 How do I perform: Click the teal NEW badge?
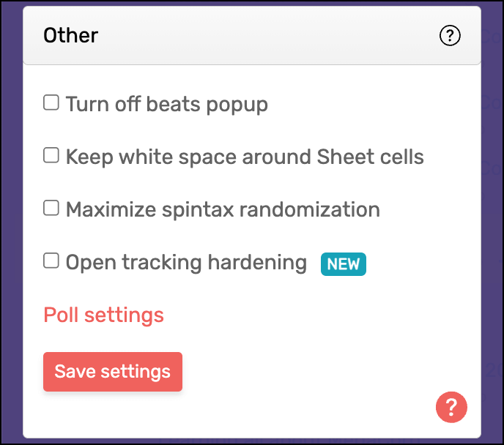click(x=343, y=263)
